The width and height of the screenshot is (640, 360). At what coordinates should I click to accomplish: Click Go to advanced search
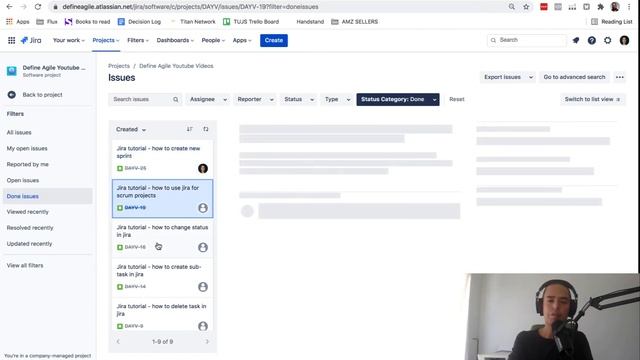(574, 77)
